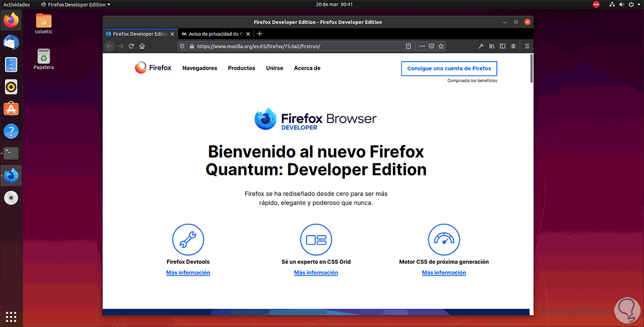
Task: Show applications grid button
Action: coord(11,316)
